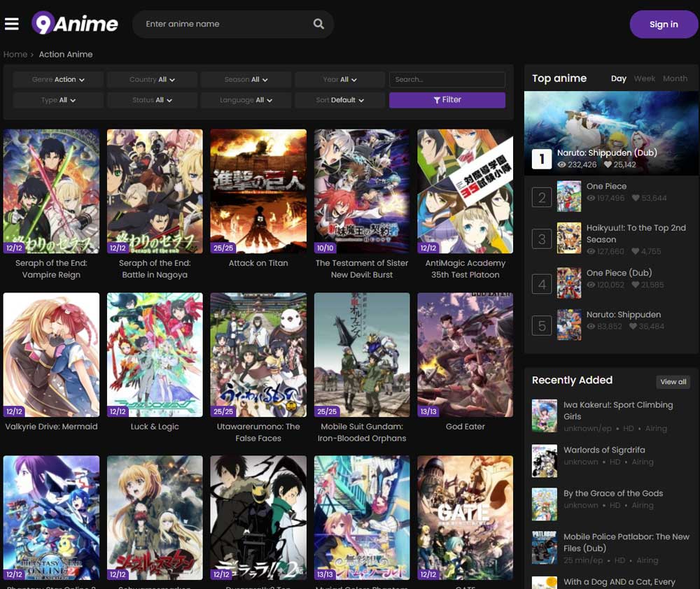Click the heart icon beside 53,644
700x589 pixels.
[x=636, y=198]
